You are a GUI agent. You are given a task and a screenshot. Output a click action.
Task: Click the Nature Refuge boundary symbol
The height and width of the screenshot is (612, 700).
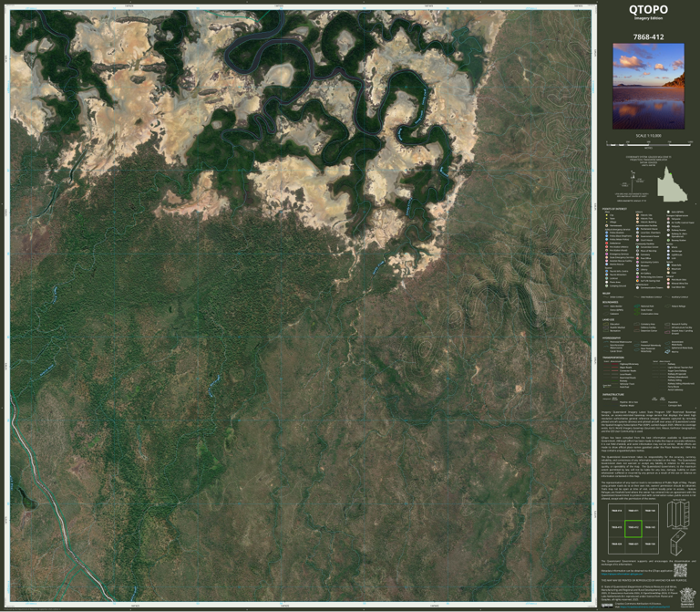pos(667,306)
